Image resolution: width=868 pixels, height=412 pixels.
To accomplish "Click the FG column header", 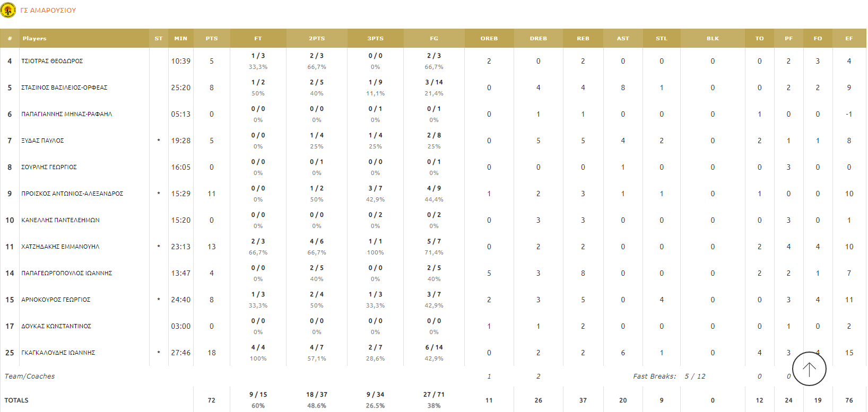I will pyautogui.click(x=434, y=38).
